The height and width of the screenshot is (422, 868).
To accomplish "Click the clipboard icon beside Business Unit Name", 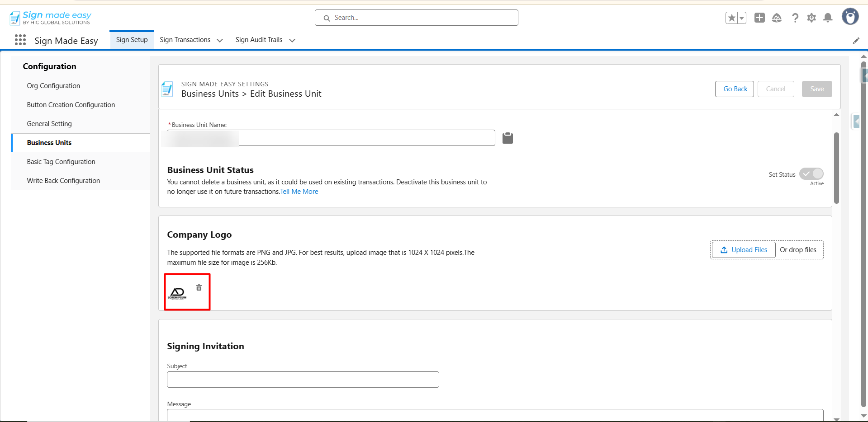I will (x=508, y=138).
